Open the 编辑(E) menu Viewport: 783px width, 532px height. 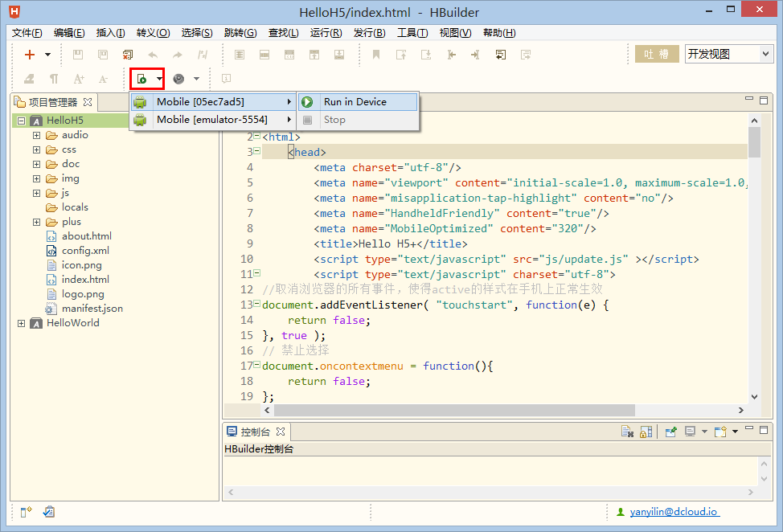(69, 33)
